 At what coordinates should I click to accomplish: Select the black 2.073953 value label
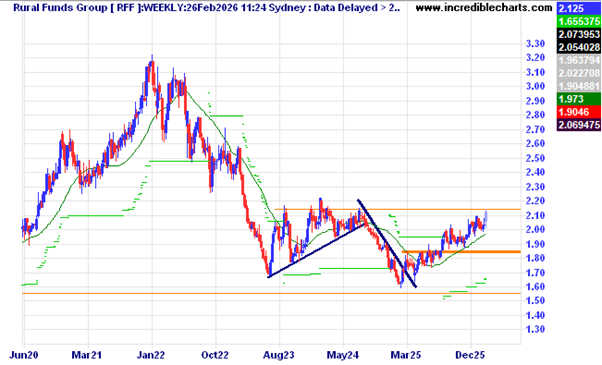579,34
